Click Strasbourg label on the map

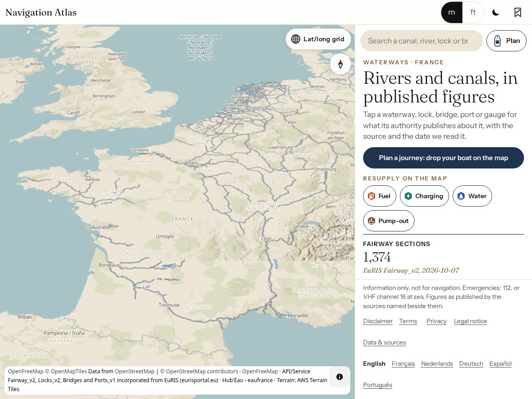point(325,169)
